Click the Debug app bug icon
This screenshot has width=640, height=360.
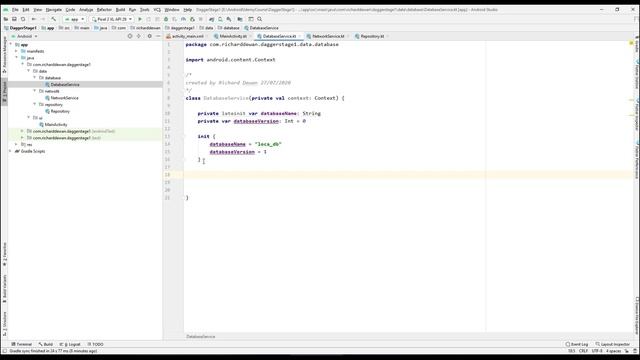166,19
